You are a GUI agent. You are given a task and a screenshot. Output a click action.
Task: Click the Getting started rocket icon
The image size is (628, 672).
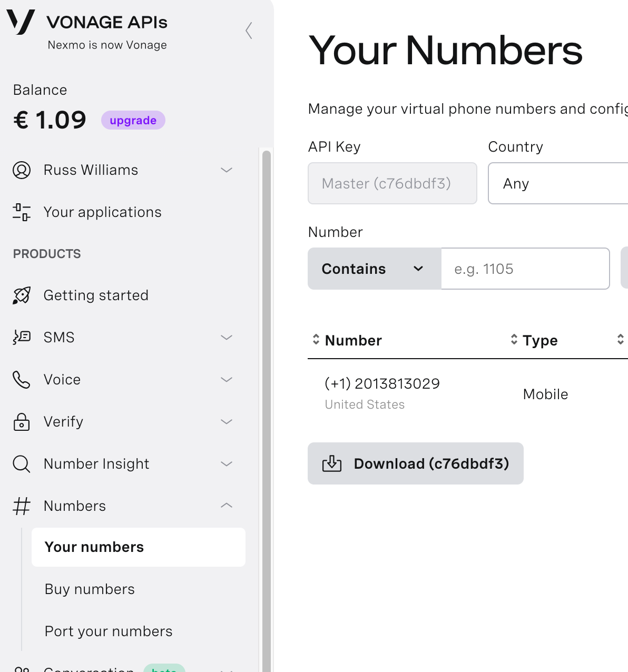22,295
